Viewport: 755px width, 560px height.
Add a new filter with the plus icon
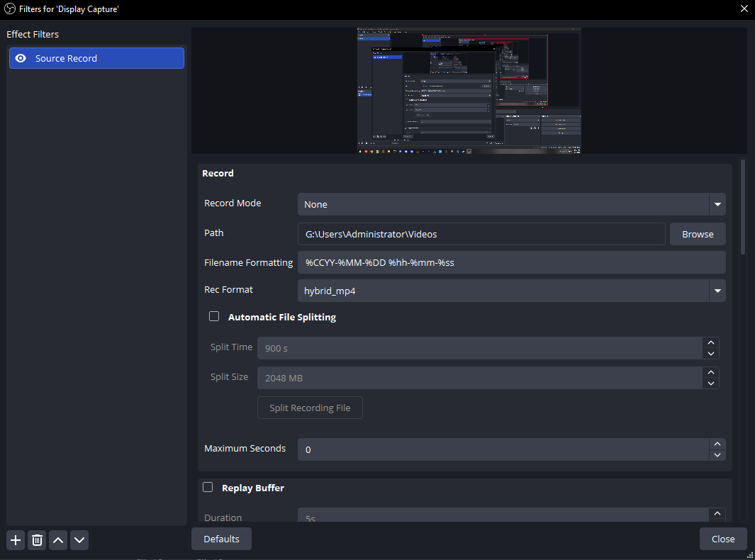[x=16, y=539]
